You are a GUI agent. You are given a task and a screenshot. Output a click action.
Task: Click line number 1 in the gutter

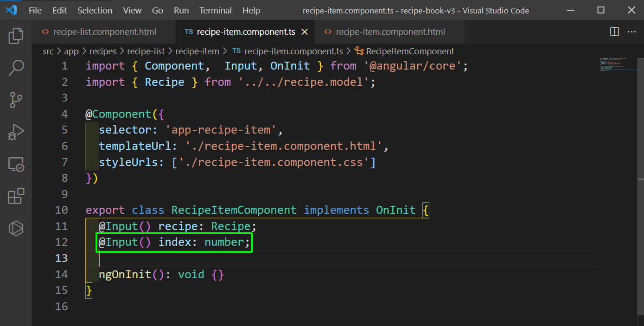pos(64,66)
